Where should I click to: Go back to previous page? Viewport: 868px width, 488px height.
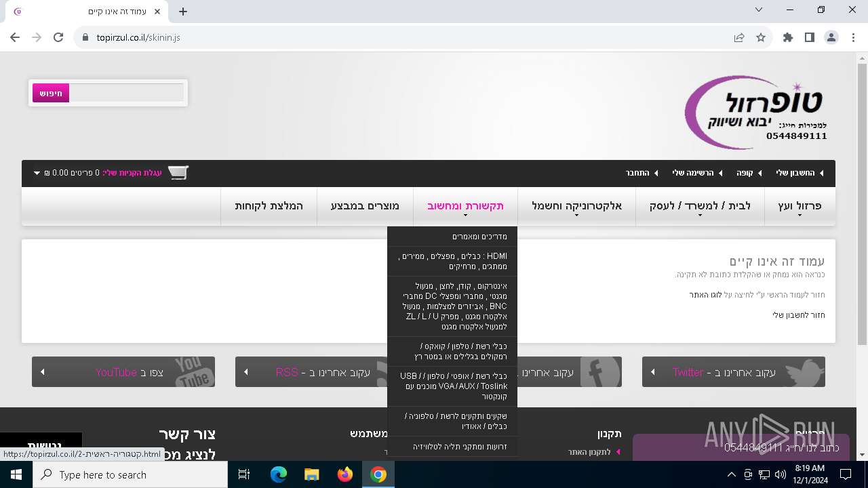tap(15, 38)
